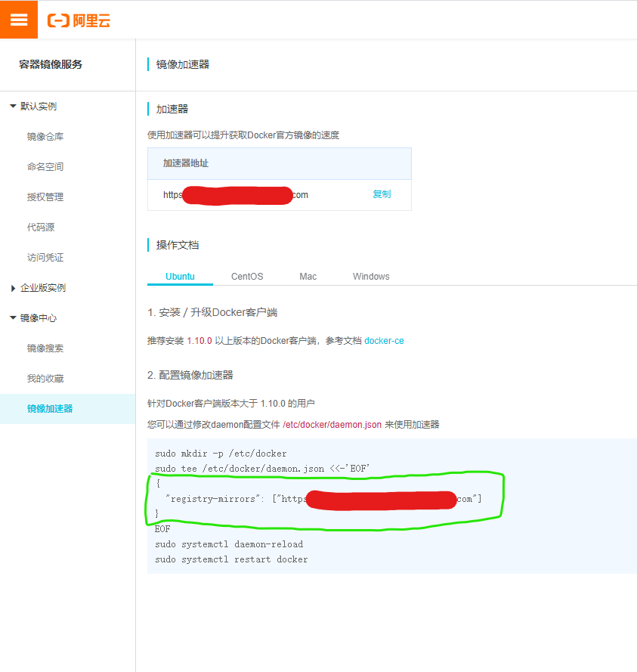Image resolution: width=637 pixels, height=672 pixels.
Task: Expand the 企业版实例 section
Action: click(x=13, y=288)
